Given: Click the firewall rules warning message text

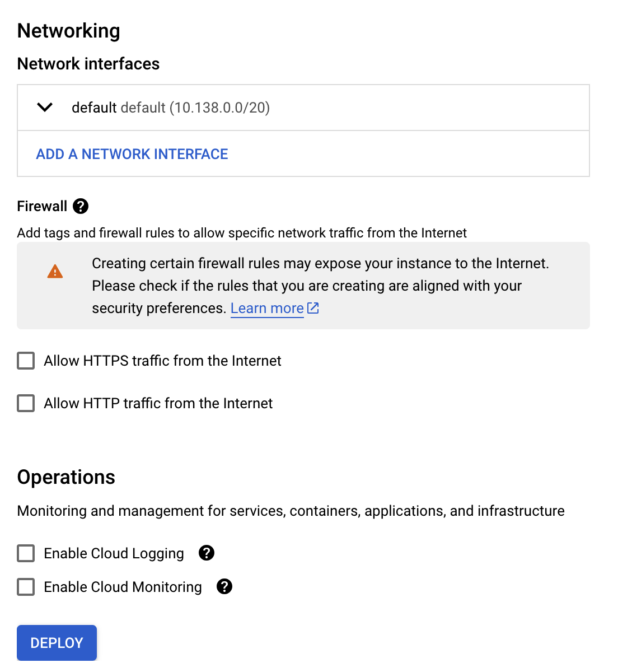Looking at the screenshot, I should pos(320,286).
